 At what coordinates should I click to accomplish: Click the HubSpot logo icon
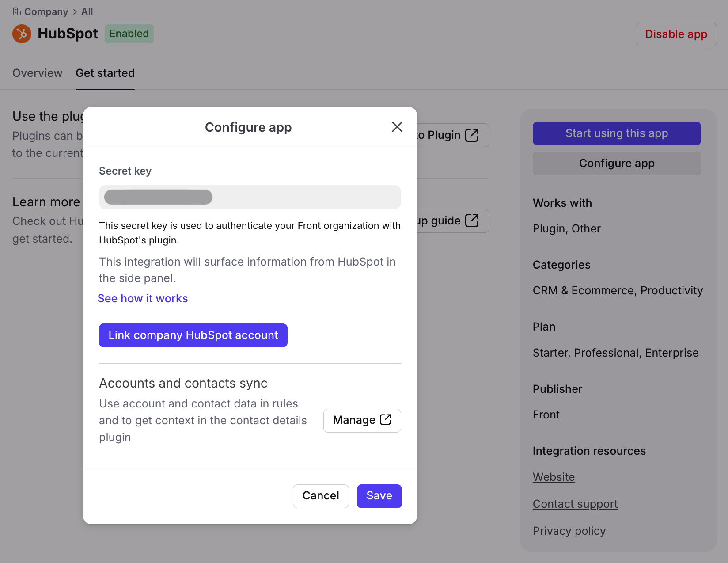click(x=22, y=34)
